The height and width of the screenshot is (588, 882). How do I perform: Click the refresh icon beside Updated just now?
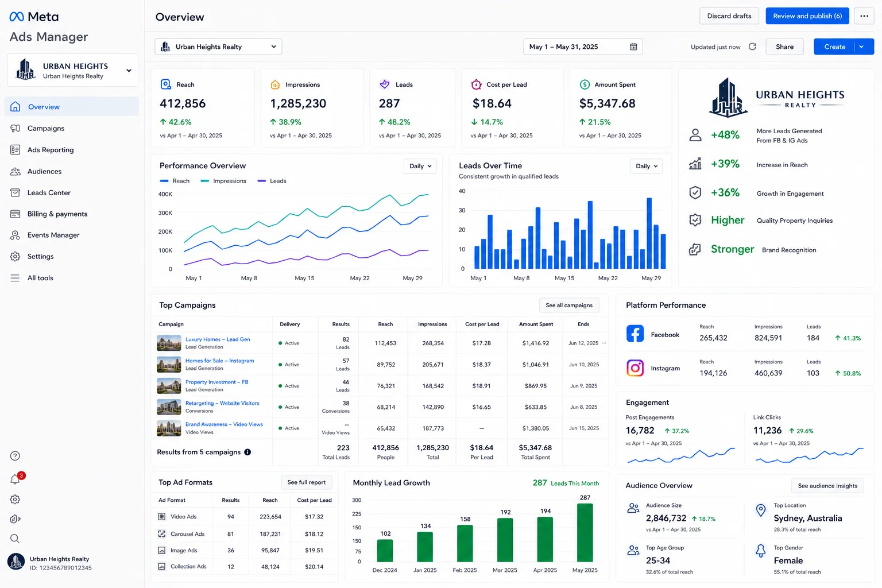[752, 47]
